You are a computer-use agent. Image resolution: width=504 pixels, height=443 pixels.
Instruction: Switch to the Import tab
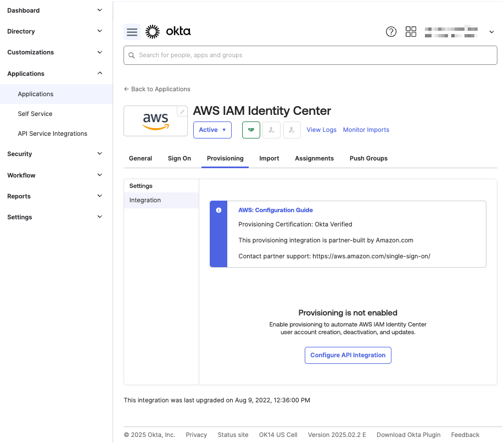coord(269,158)
